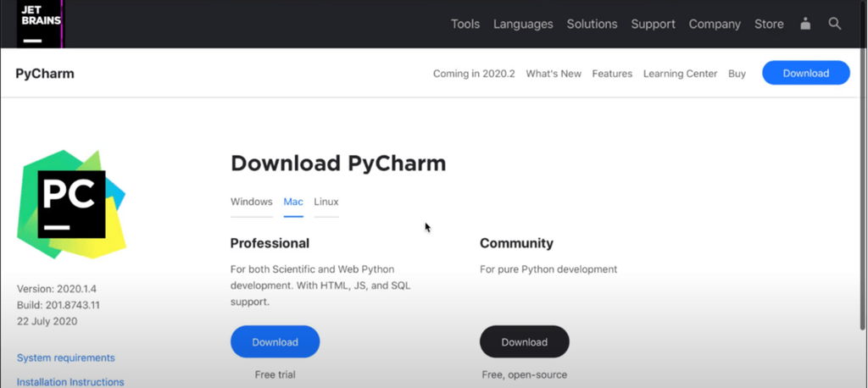868x388 pixels.
Task: Open the Installation Instructions link
Action: [70, 382]
